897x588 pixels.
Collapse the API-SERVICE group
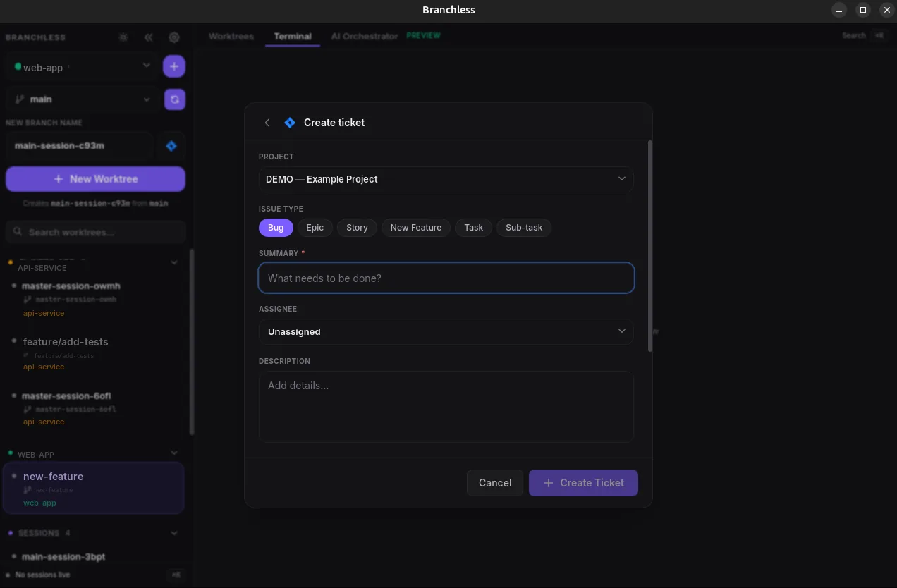175,263
